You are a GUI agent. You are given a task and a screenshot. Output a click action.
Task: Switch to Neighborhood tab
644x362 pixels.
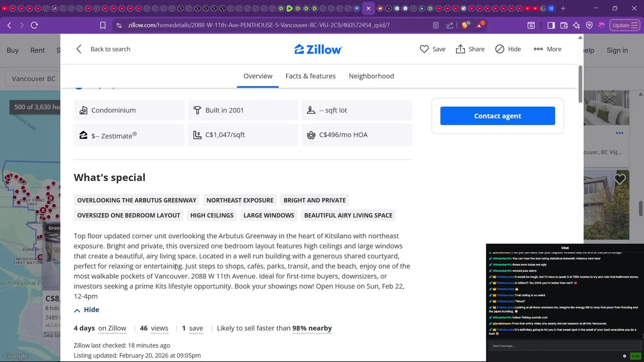[x=371, y=76]
